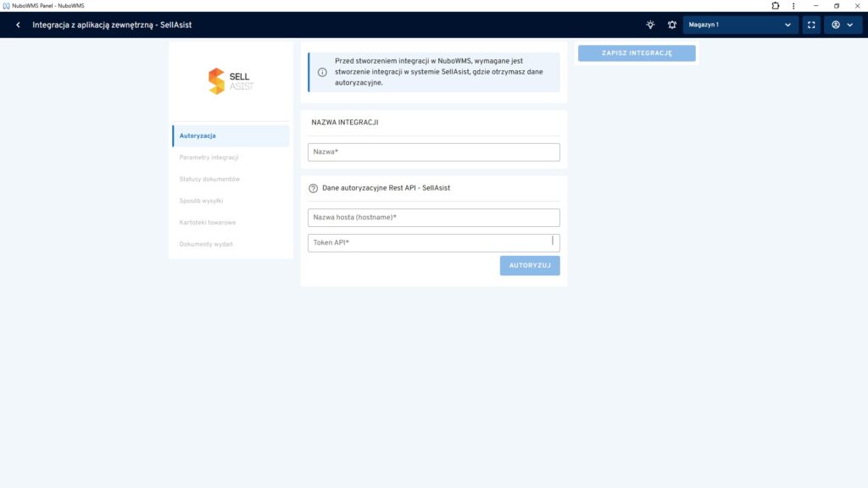Click the back arrow in header
This screenshot has width=868, height=488.
(18, 25)
